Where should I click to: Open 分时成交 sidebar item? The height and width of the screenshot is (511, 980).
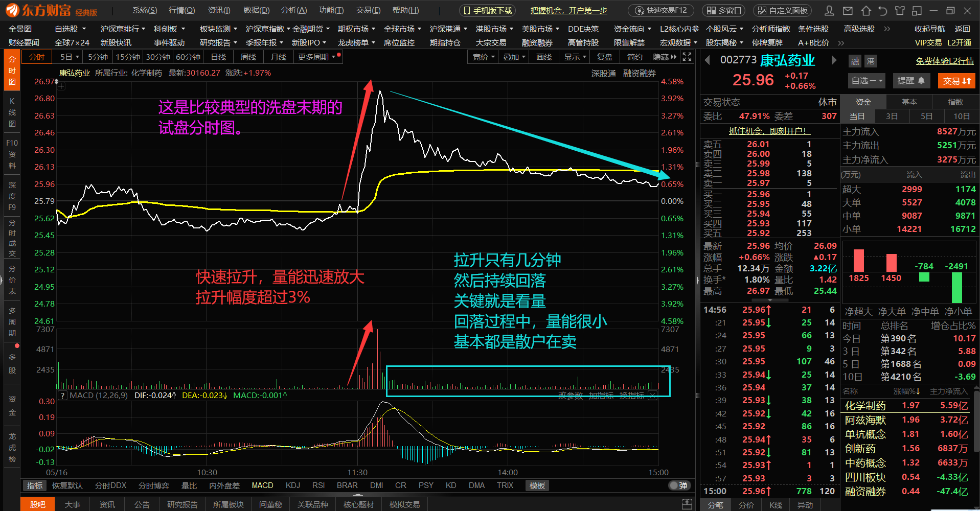(x=12, y=238)
